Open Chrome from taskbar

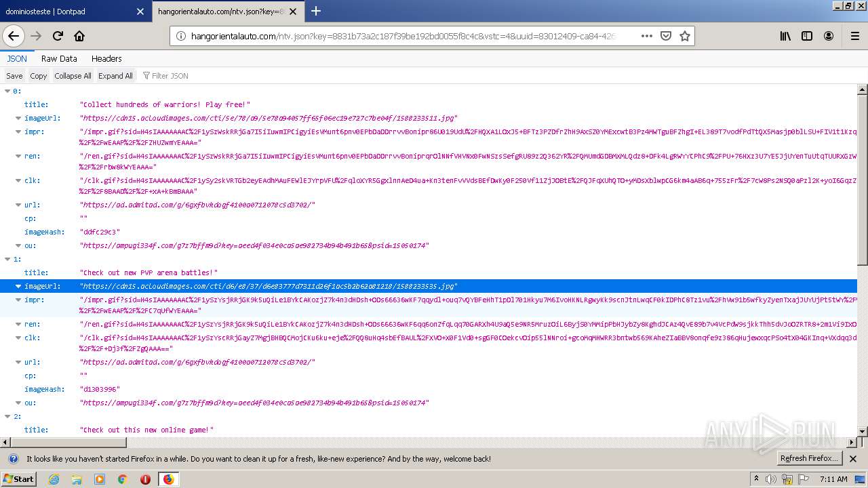123,479
